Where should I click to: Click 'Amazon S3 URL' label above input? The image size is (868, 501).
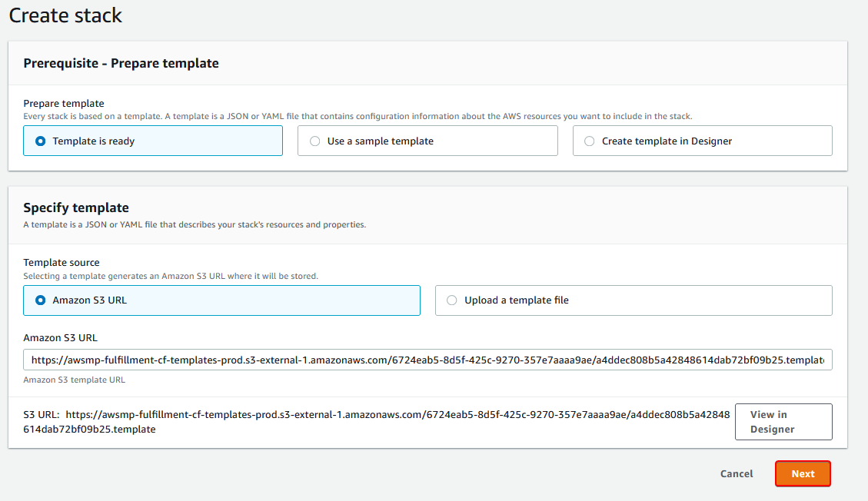pyautogui.click(x=60, y=337)
